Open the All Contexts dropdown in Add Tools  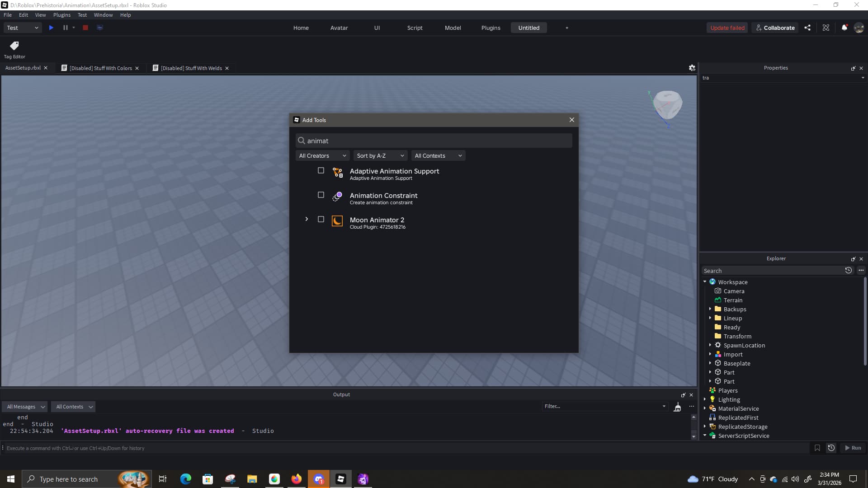438,155
